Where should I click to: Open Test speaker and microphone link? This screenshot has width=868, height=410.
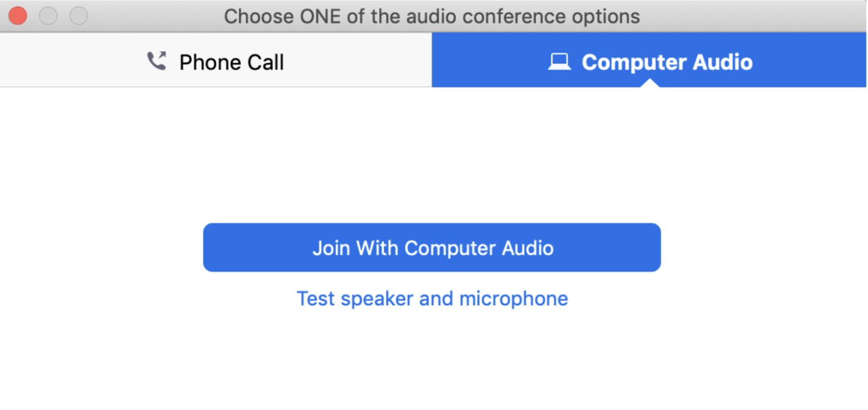(432, 298)
